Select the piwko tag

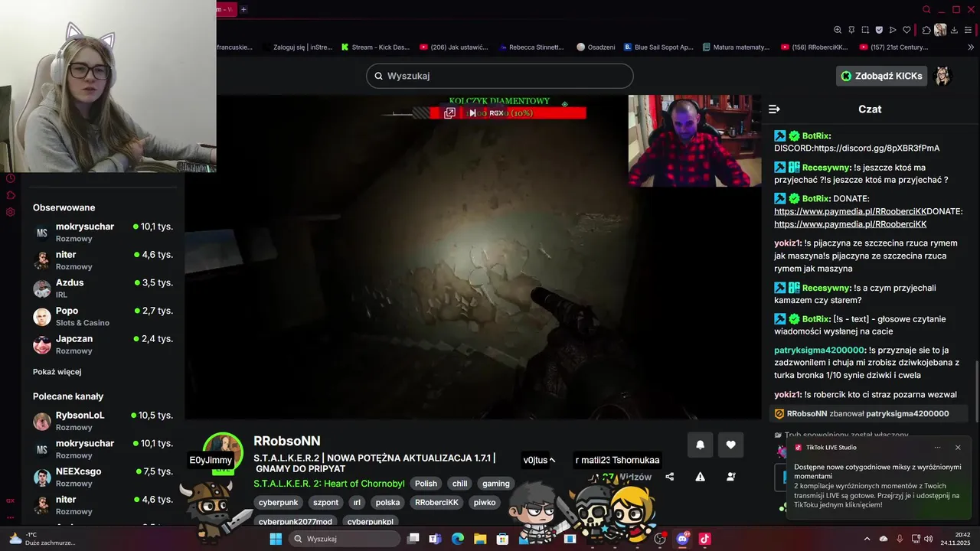(485, 503)
